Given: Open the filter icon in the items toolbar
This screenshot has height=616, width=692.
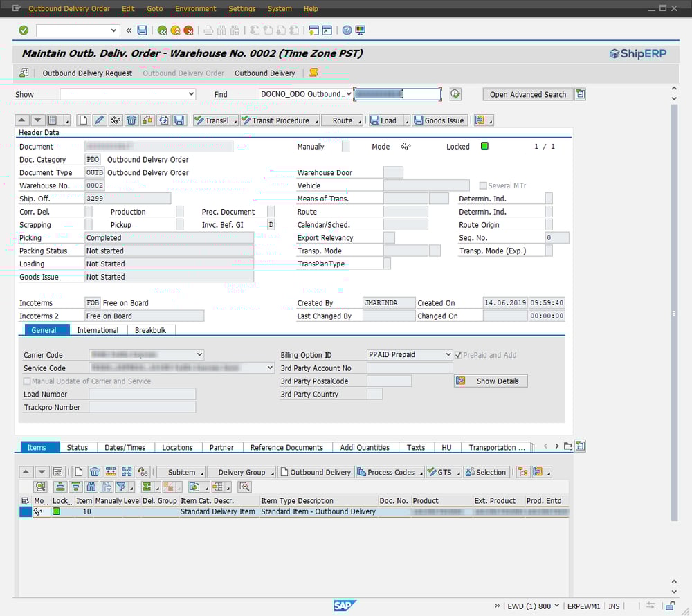Looking at the screenshot, I should point(121,487).
